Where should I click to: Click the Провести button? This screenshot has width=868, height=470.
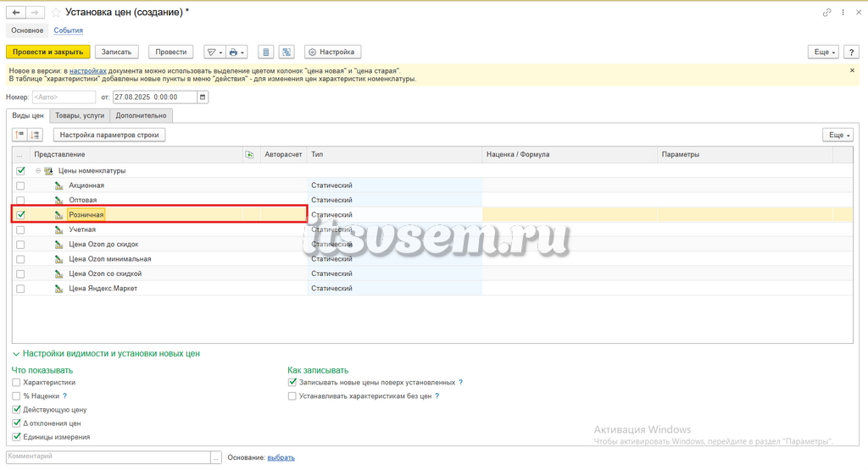click(x=171, y=52)
